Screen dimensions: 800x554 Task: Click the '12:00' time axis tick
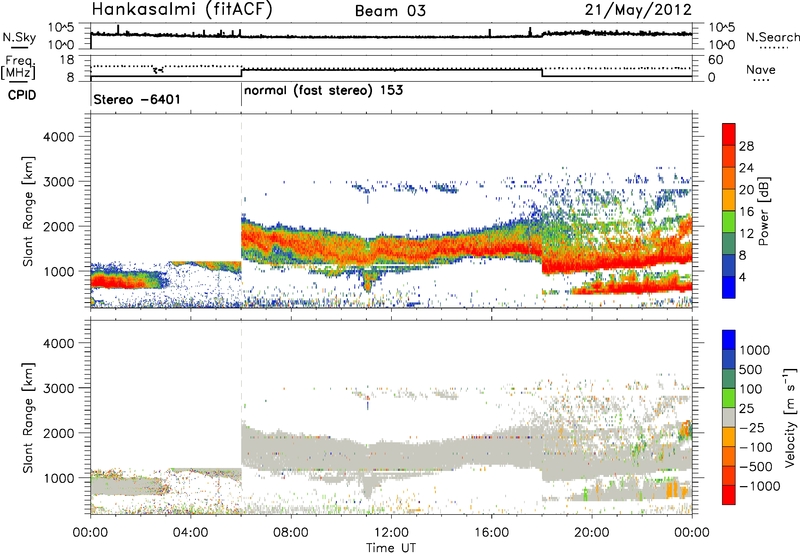[x=391, y=533]
